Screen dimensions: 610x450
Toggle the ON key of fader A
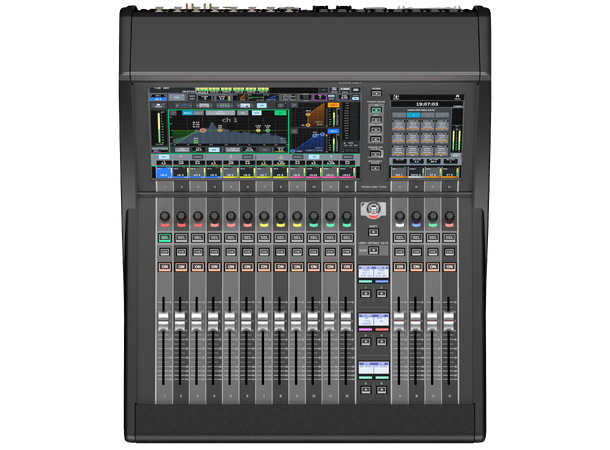[x=400, y=267]
